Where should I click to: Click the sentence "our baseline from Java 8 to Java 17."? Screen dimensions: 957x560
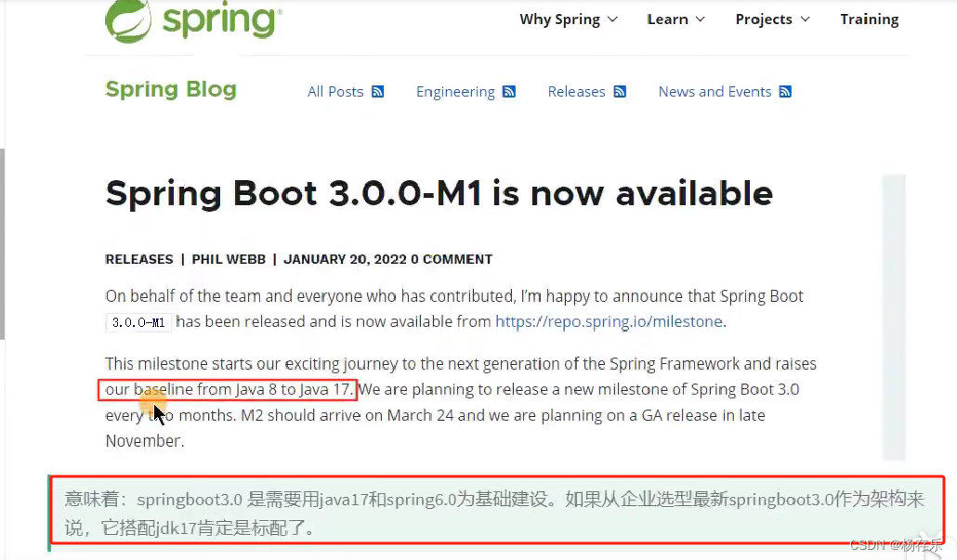coord(229,389)
